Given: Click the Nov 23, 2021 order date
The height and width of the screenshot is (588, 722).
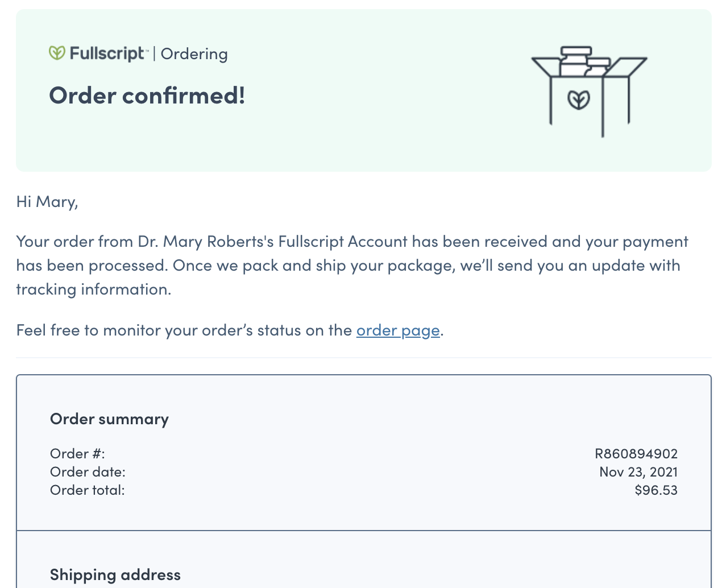Looking at the screenshot, I should tap(638, 471).
